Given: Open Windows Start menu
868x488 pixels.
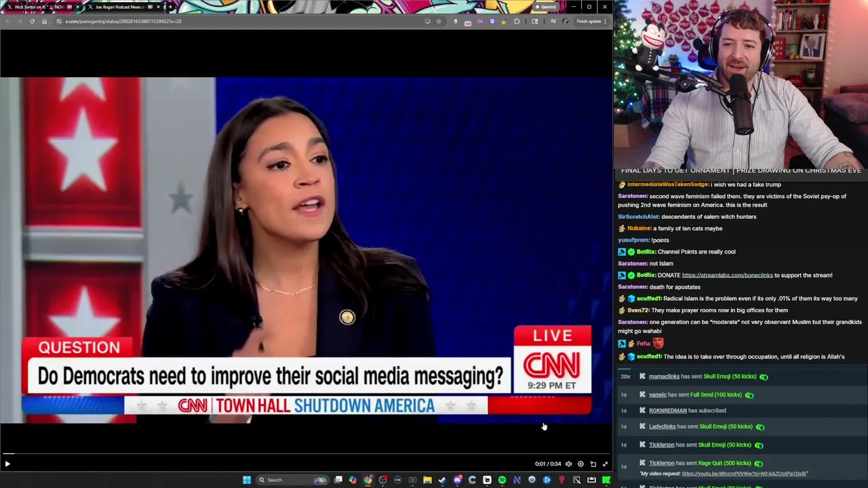Looking at the screenshot, I should (x=247, y=480).
